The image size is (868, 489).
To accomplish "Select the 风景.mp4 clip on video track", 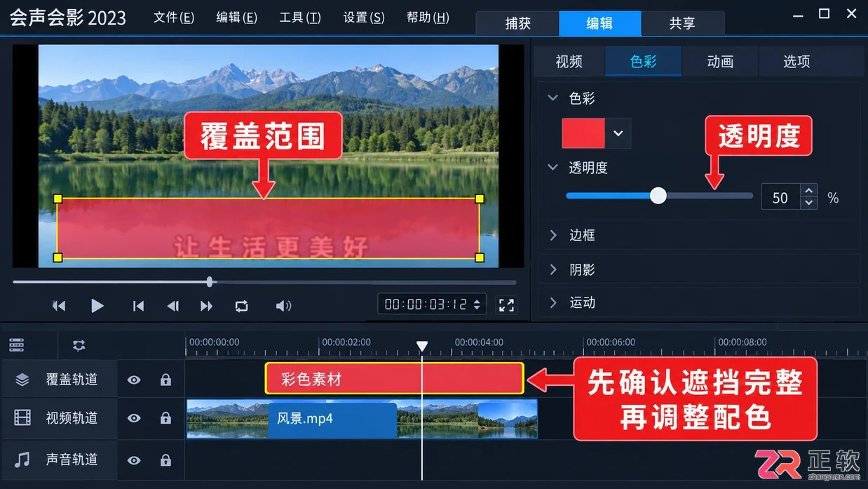I will point(362,419).
